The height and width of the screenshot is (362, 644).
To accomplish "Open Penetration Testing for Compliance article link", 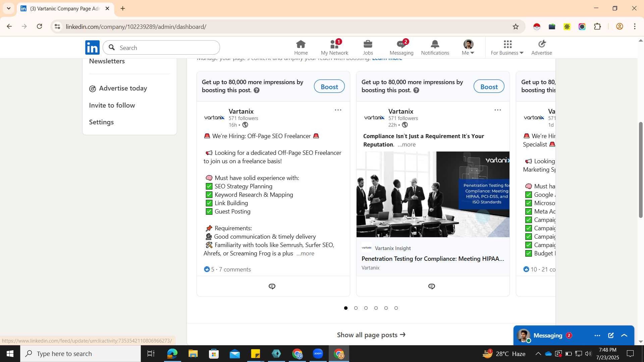I will point(433,259).
